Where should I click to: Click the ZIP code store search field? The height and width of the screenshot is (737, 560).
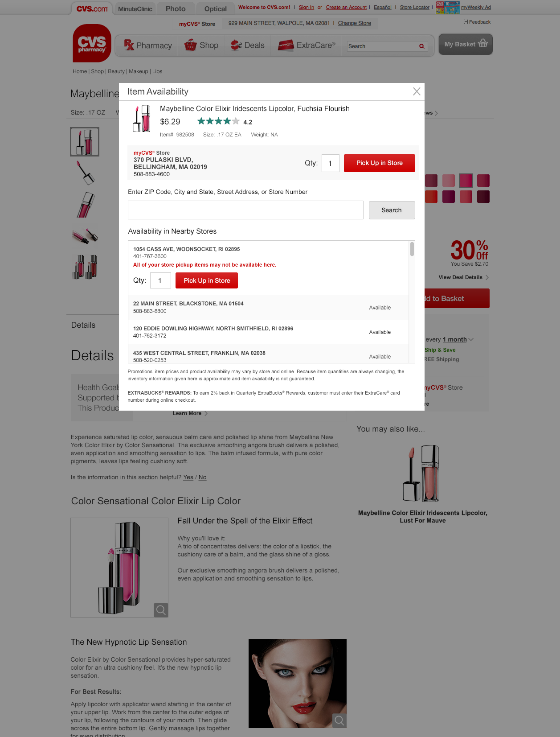pos(245,210)
